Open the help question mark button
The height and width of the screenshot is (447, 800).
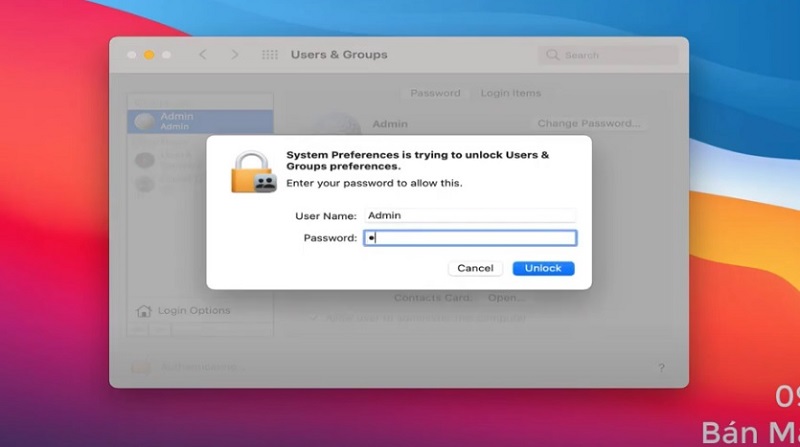click(x=661, y=367)
